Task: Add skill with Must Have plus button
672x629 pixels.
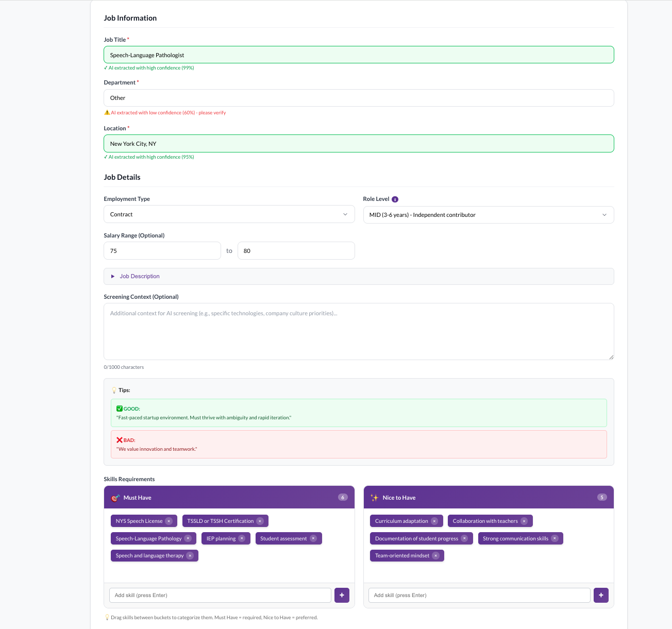Action: click(342, 596)
